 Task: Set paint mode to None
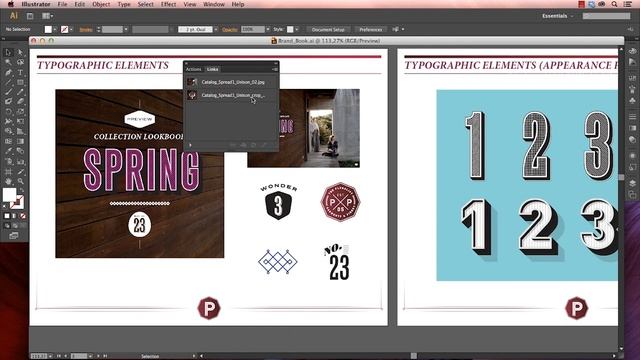click(23, 216)
